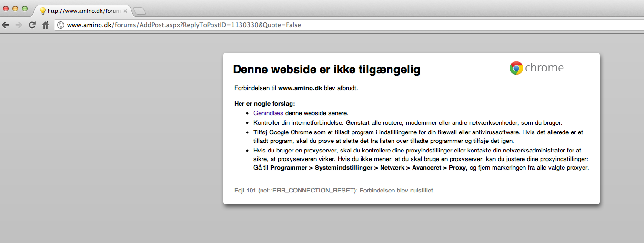
Task: Close the browser window with red button
Action: click(6, 9)
